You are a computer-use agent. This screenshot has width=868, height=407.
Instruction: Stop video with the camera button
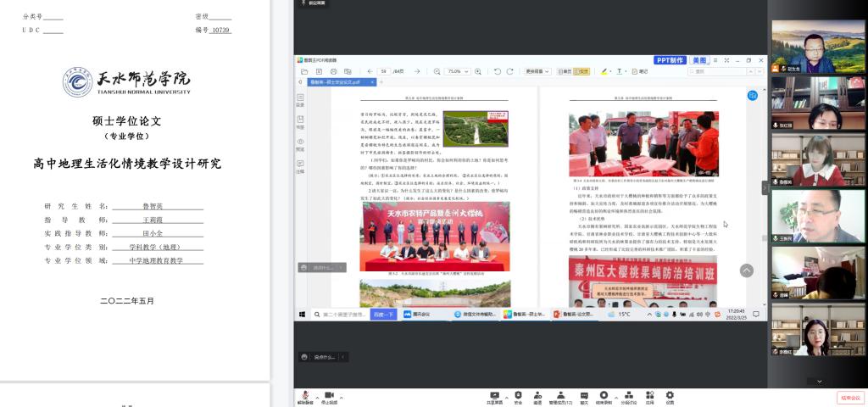click(329, 396)
